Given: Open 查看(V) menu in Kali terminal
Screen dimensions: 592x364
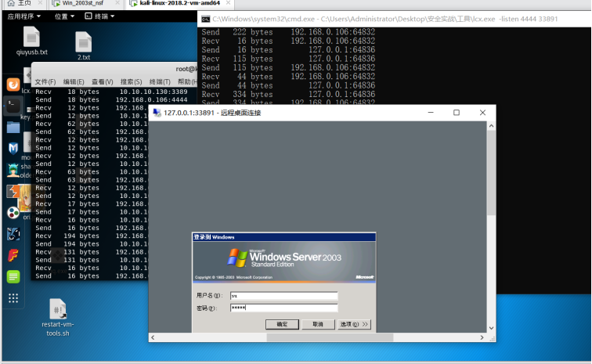Looking at the screenshot, I should [103, 82].
